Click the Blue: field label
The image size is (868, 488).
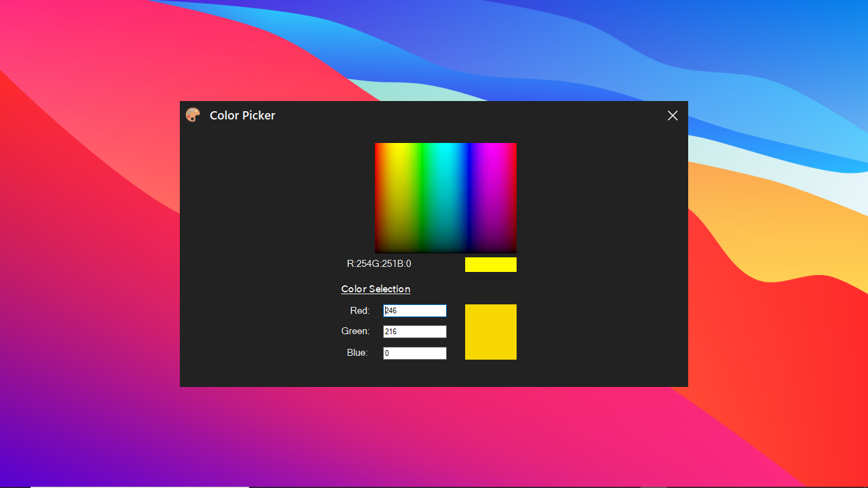[358, 353]
